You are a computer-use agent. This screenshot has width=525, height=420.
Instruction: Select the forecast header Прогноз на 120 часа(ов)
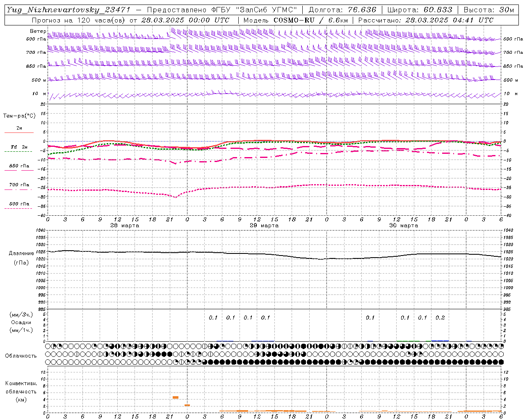[79, 20]
